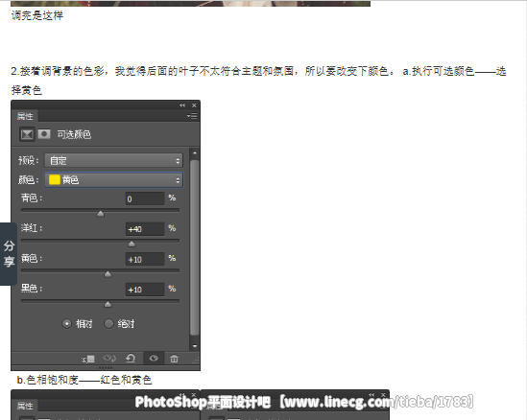Open the Properties panel flyout menu

pyautogui.click(x=192, y=116)
